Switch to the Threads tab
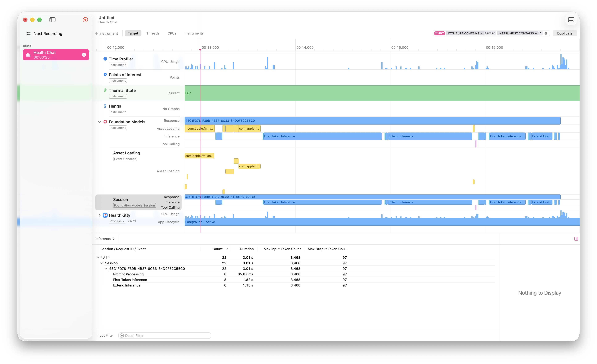The width and height of the screenshot is (597, 364). click(153, 33)
